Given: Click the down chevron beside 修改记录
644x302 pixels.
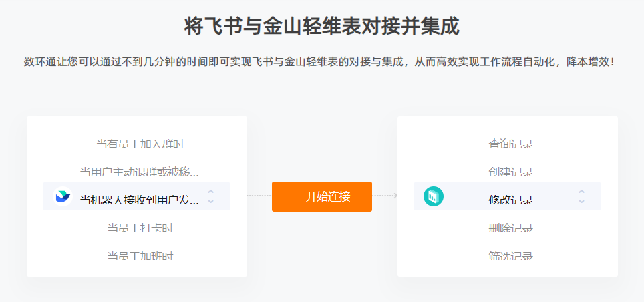Looking at the screenshot, I should point(582,201).
